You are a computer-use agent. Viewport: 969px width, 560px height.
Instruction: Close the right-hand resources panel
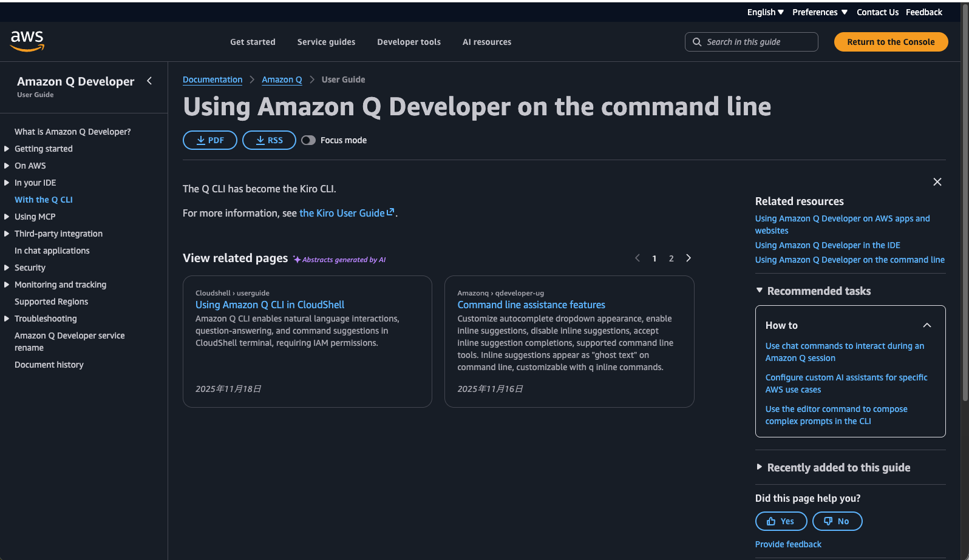tap(937, 182)
